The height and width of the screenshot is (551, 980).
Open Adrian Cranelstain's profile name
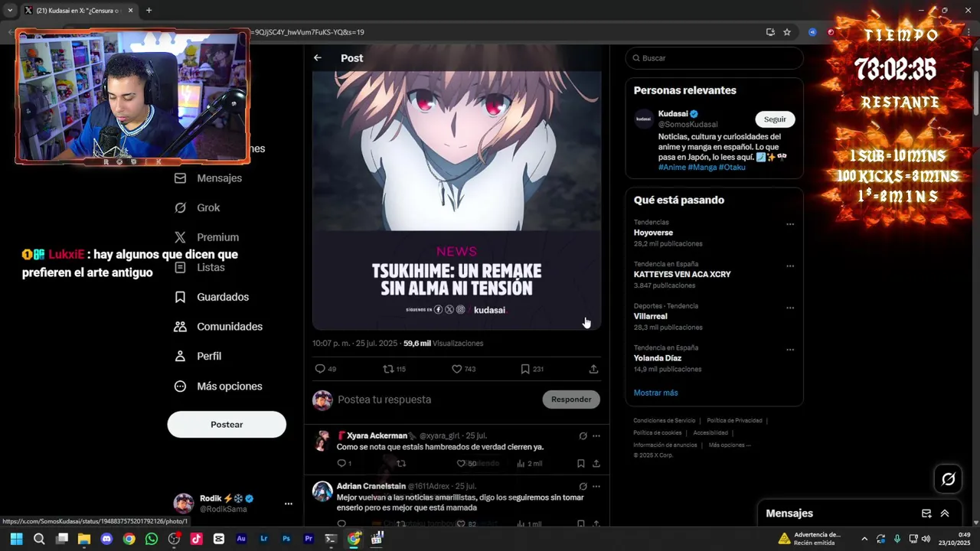click(x=371, y=486)
